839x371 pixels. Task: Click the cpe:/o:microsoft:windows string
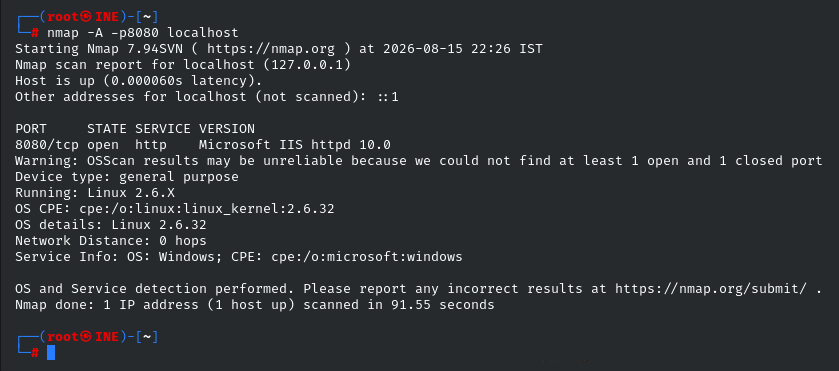[x=367, y=257]
